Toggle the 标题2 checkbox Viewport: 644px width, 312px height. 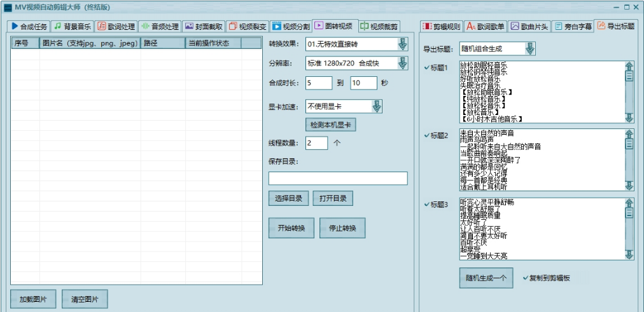(426, 135)
